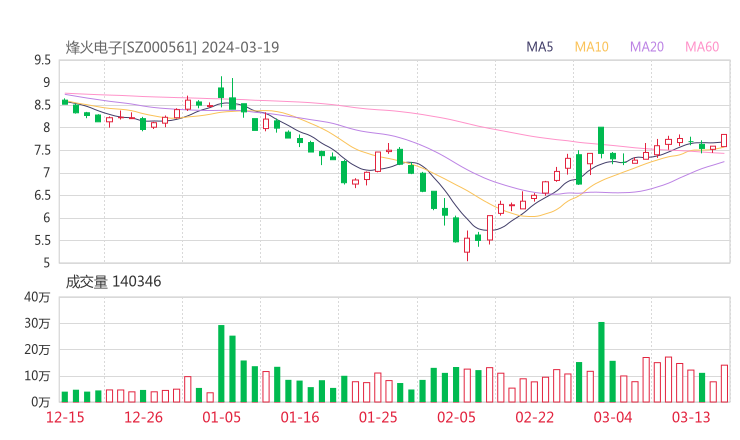Image resolution: width=740 pixels, height=440 pixels.
Task: Click the 01-25 date axis label
Action: (378, 417)
